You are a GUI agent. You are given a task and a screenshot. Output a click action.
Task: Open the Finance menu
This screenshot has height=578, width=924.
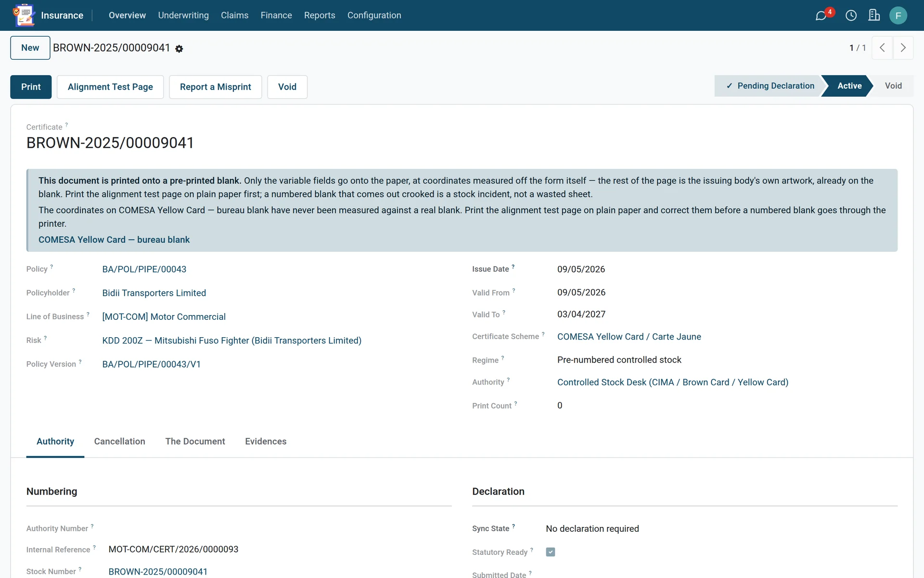pyautogui.click(x=276, y=15)
